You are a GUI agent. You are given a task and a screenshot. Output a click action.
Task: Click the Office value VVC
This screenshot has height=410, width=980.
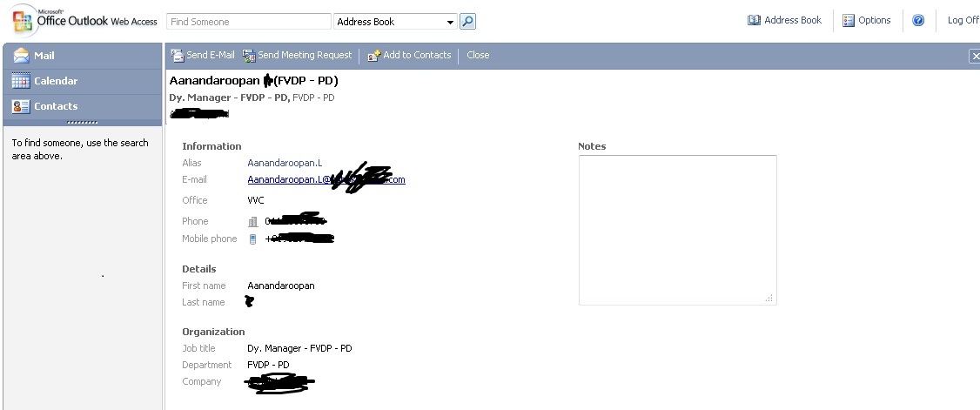pyautogui.click(x=256, y=200)
